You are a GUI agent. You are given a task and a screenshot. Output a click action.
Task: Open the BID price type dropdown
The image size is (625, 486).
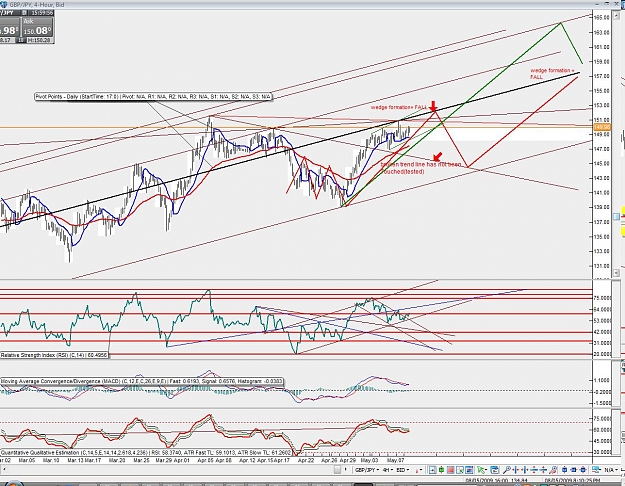coord(403,470)
